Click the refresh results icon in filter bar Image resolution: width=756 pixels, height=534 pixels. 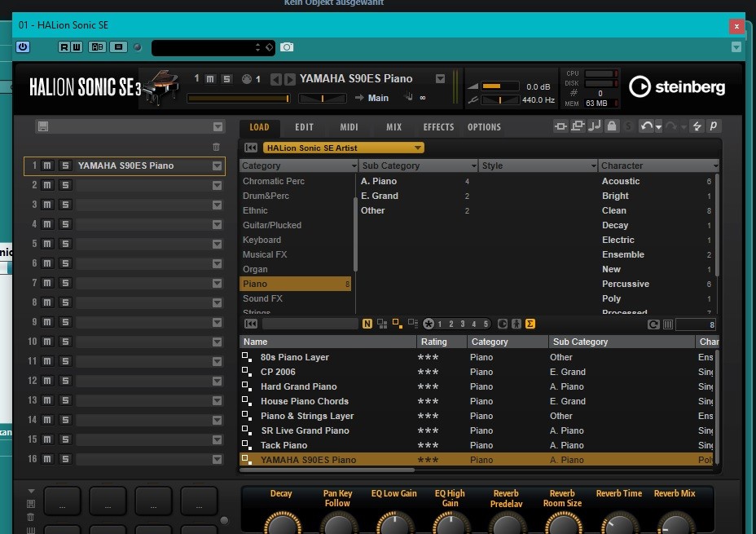(653, 324)
